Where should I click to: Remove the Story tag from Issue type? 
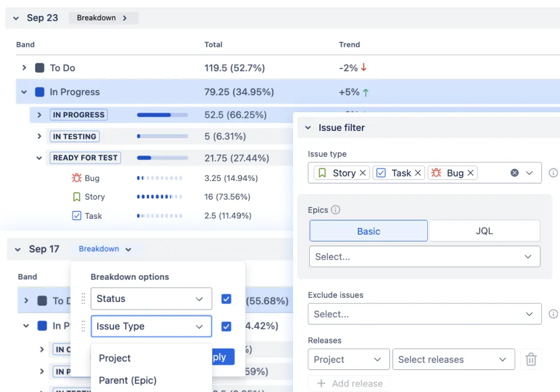click(x=362, y=173)
